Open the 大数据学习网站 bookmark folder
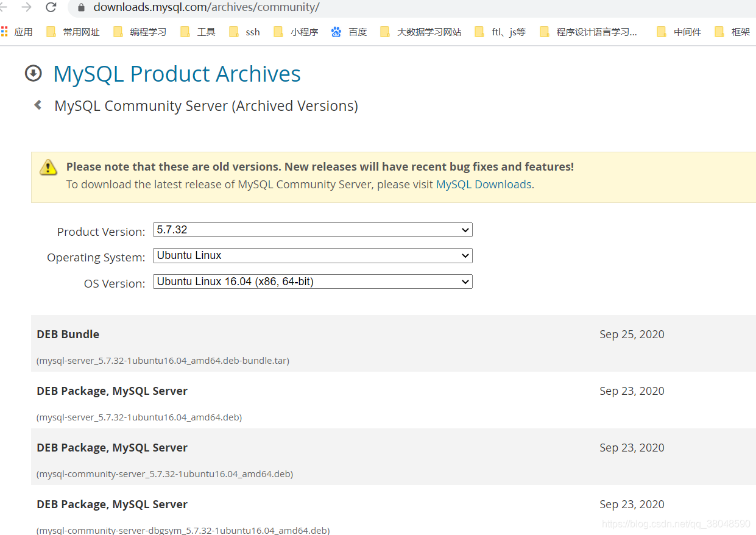The width and height of the screenshot is (756, 535). [x=420, y=32]
